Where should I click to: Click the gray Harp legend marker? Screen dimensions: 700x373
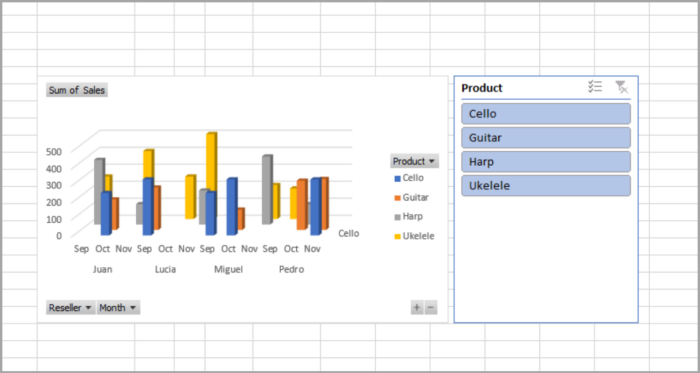pyautogui.click(x=397, y=217)
